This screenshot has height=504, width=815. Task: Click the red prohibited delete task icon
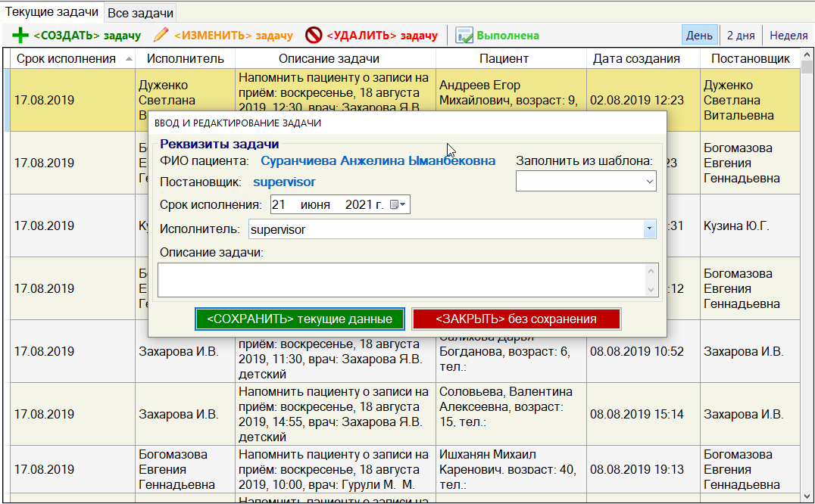[314, 36]
